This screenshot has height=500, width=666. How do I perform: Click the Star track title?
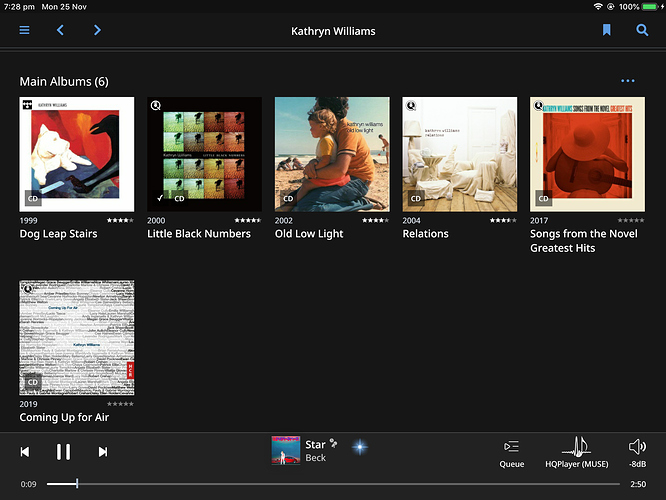pos(315,444)
